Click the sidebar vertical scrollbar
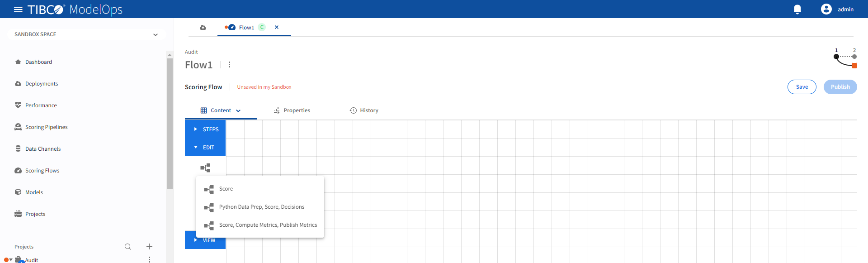 170,124
